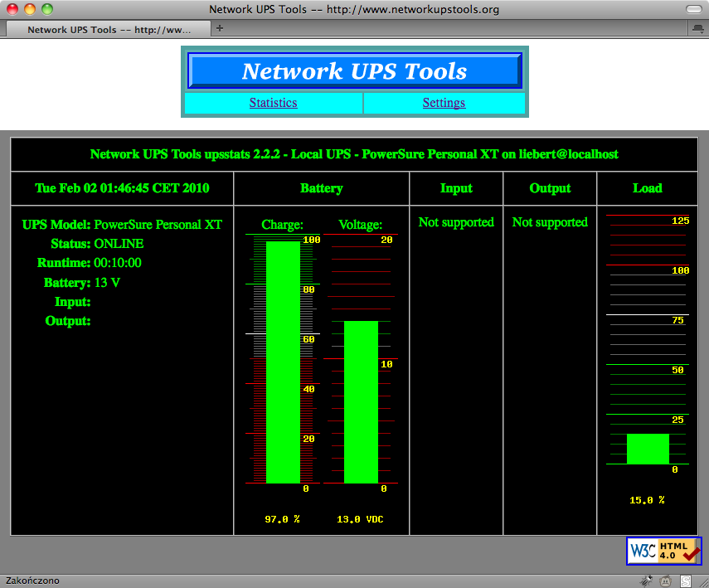
Task: Click the W3C HTML 4.0 validation badge
Action: (663, 551)
